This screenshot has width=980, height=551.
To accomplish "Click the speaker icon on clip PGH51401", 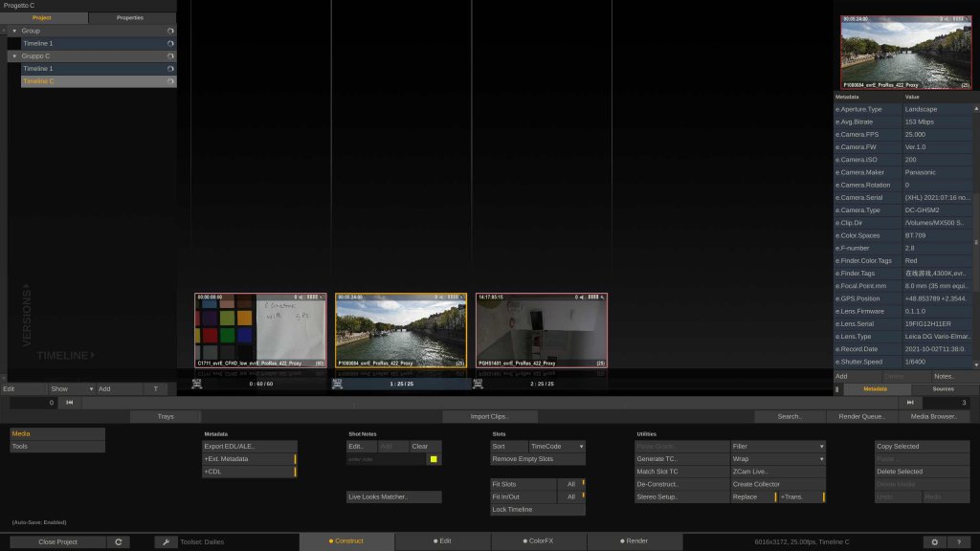I will tap(583, 297).
